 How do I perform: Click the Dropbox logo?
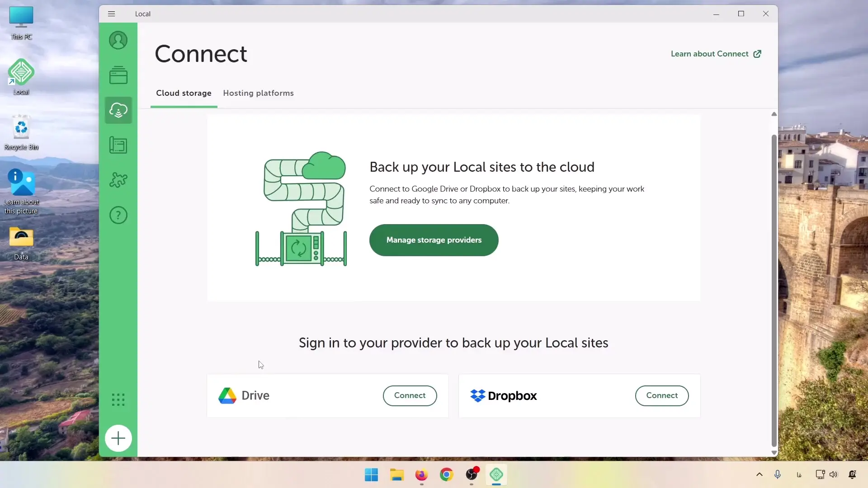coord(503,396)
